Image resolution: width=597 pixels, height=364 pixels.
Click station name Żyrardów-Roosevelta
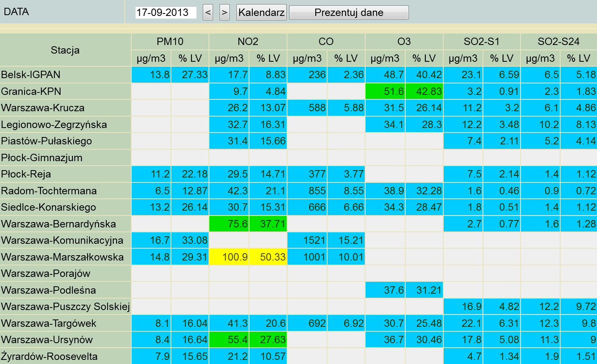(49, 356)
